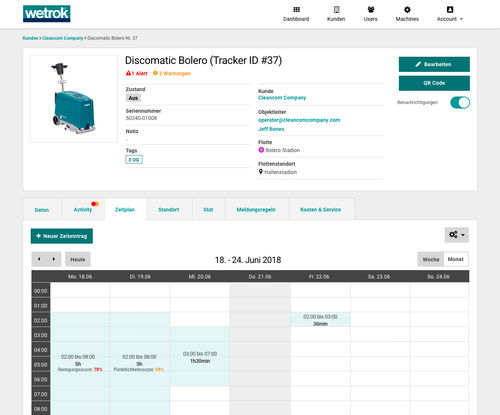Screen dimensions: 500x415
Task: Click the 18. - 24. Juni 2018 title
Action: [248, 260]
